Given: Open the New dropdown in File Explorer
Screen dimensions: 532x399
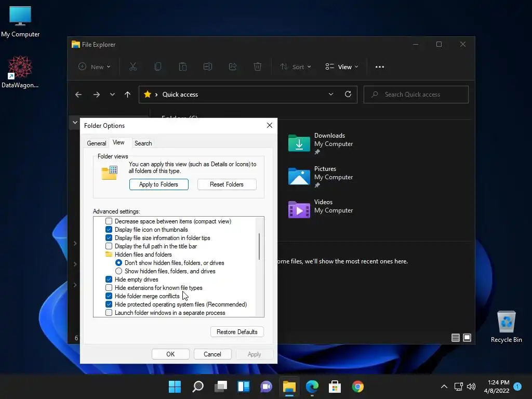Looking at the screenshot, I should [x=95, y=67].
